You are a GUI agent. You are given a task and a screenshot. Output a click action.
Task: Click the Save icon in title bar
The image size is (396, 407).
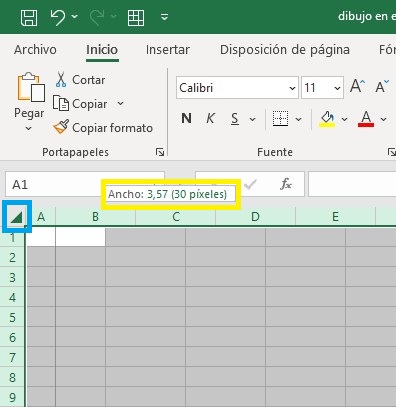tap(29, 17)
